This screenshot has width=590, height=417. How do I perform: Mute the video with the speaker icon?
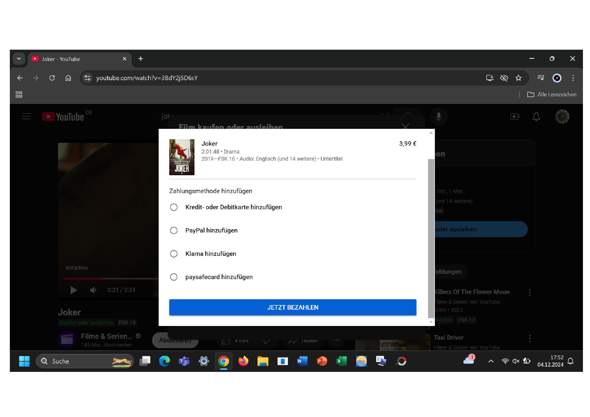tap(93, 290)
